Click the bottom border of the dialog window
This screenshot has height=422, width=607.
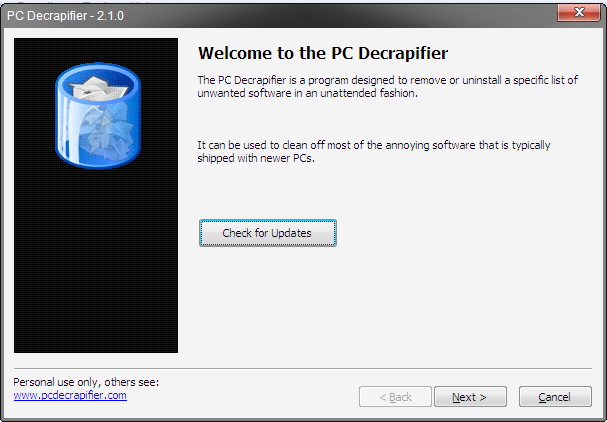click(x=304, y=419)
